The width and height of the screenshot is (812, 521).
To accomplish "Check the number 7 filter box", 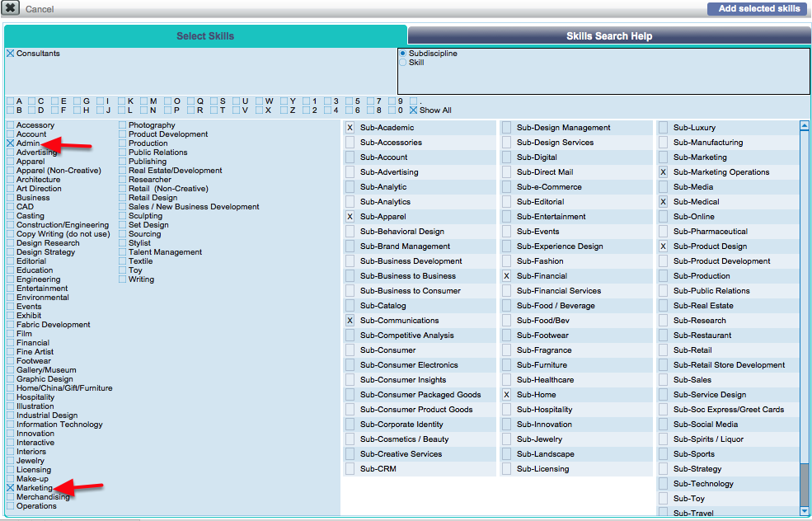I will 370,101.
